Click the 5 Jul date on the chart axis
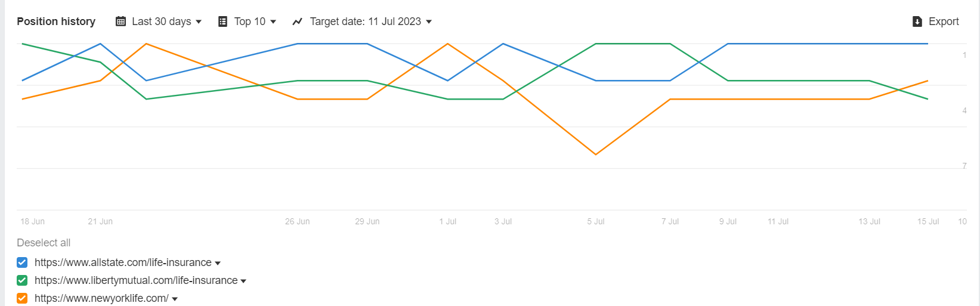 coord(595,221)
